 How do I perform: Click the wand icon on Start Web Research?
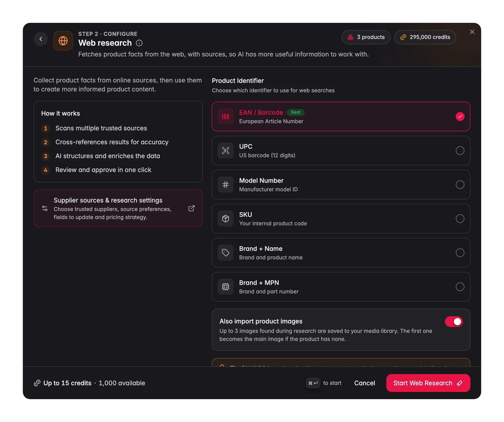click(459, 383)
